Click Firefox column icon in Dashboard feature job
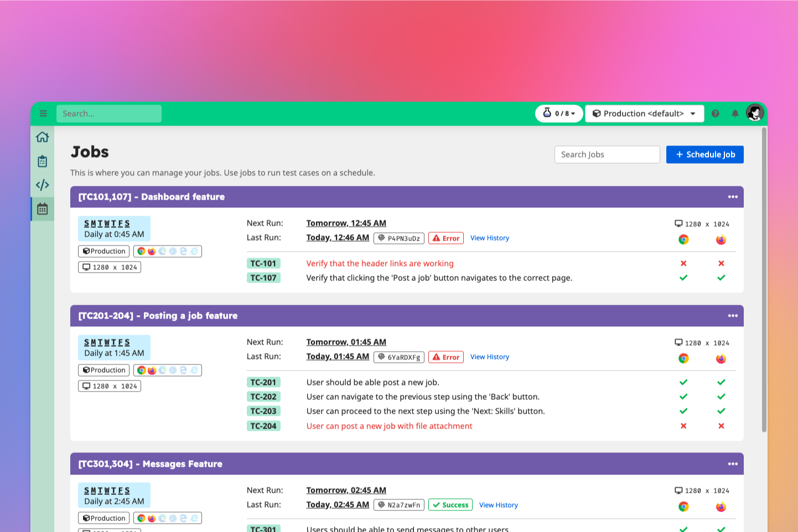Screen dimensions: 798x532 pyautogui.click(x=721, y=239)
